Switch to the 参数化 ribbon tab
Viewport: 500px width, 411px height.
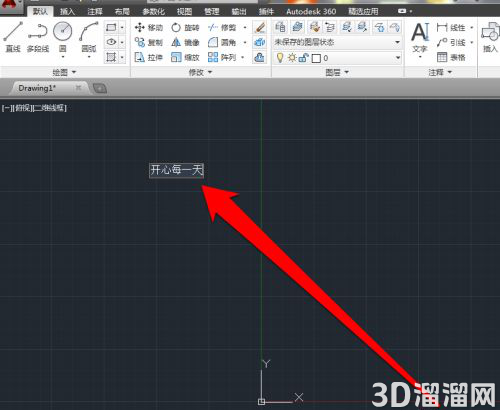click(153, 12)
